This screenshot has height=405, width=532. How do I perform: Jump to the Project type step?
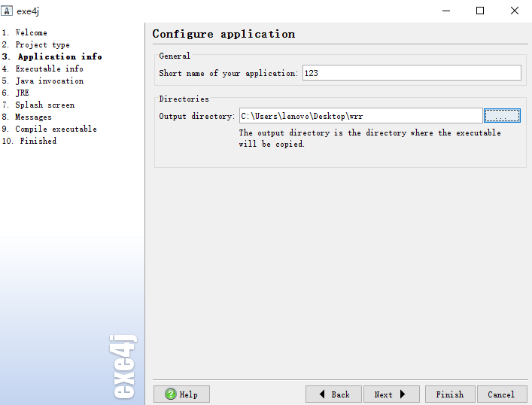[x=35, y=45]
